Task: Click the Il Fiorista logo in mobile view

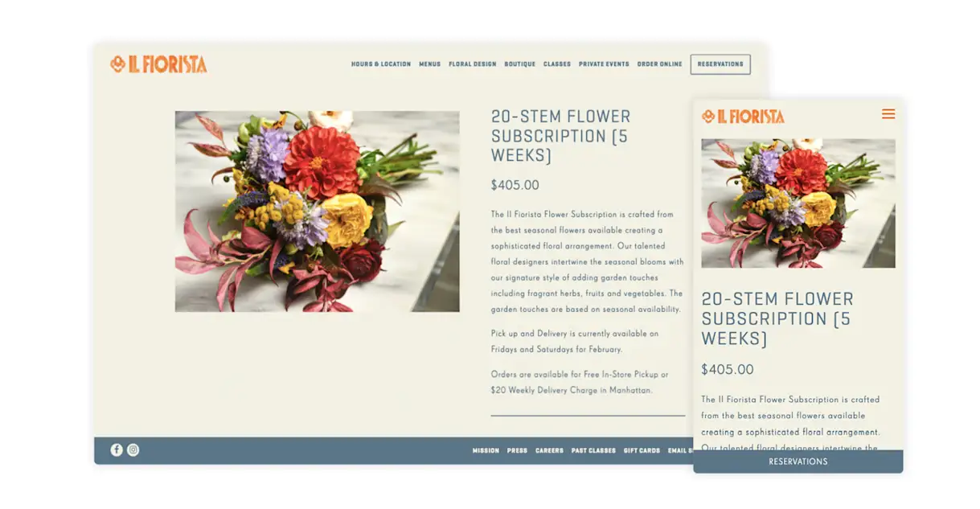Action: pyautogui.click(x=743, y=117)
